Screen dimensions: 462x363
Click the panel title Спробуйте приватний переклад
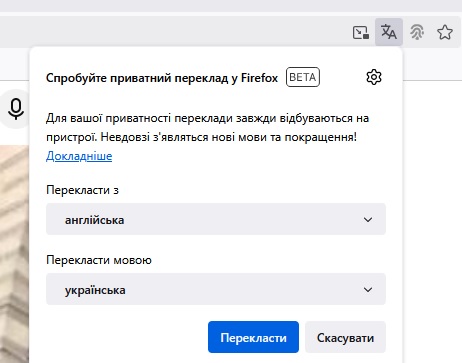click(x=162, y=78)
